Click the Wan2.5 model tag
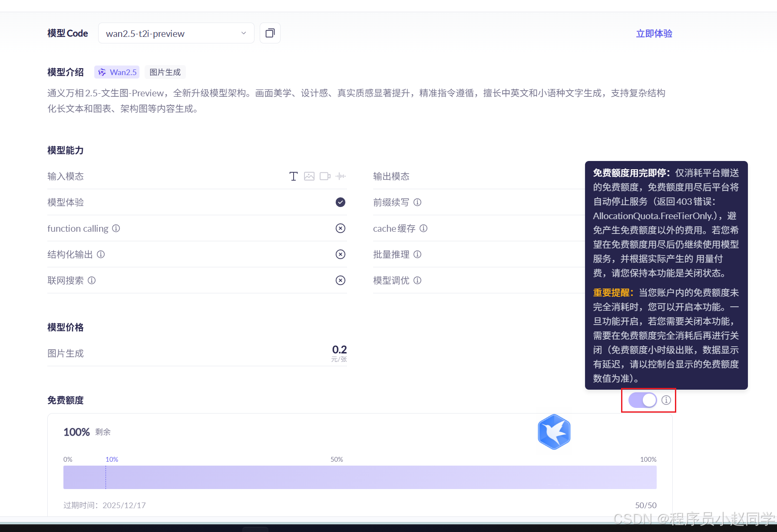This screenshot has width=777, height=532. click(116, 72)
